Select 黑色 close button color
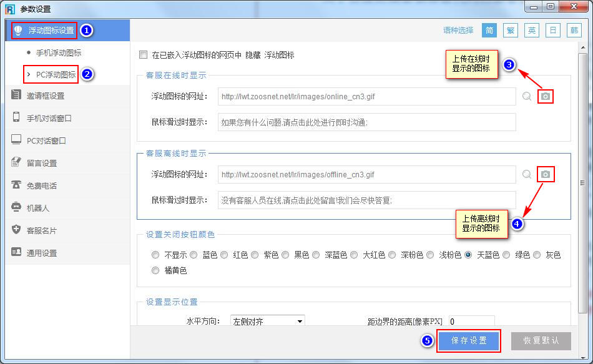Screen dimensions: 593x364 click(285, 255)
